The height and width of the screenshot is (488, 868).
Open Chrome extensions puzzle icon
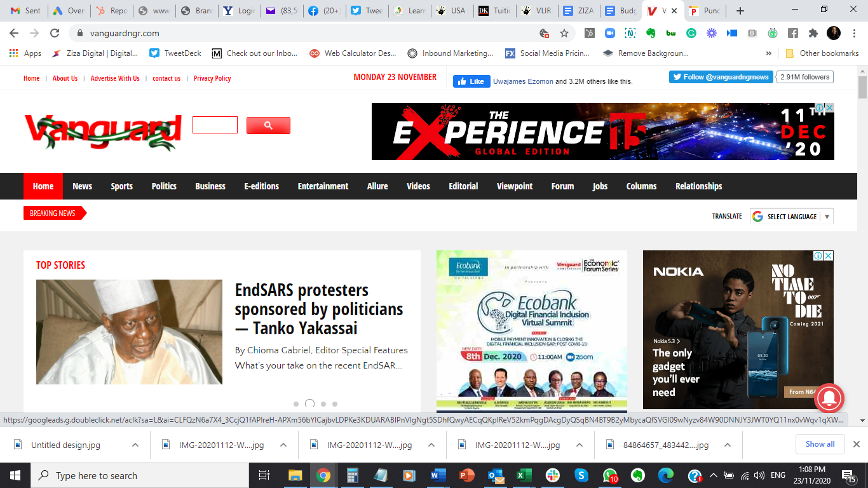(813, 33)
